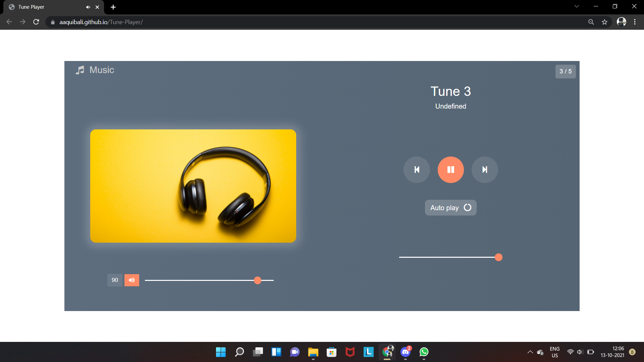Viewport: 644px width, 362px height.
Task: Mute using the orange speaker icon
Action: point(132,280)
